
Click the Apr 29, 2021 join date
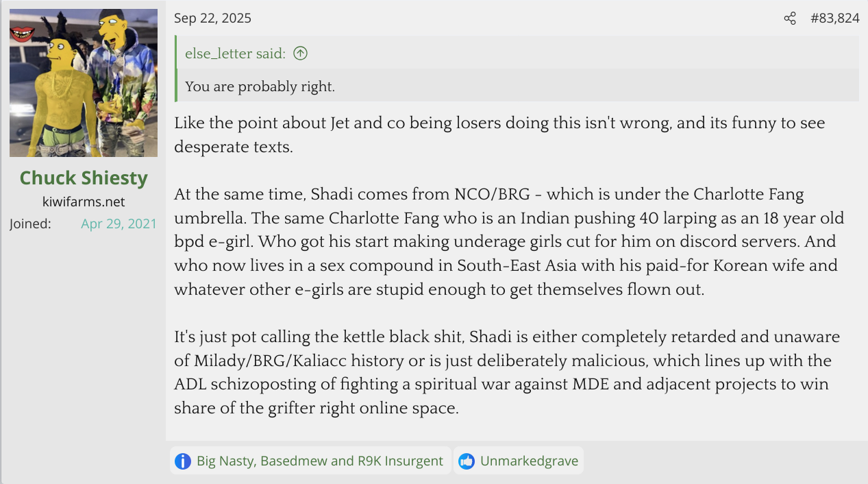tap(119, 224)
